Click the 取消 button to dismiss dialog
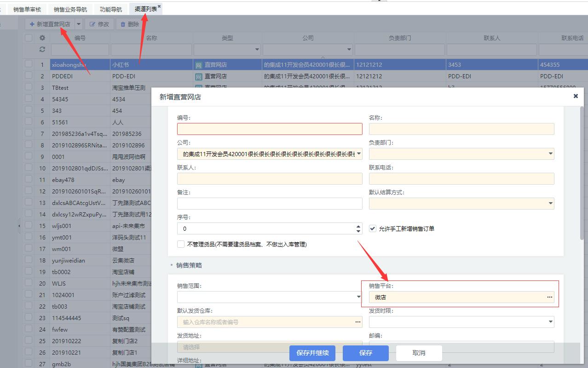 click(418, 353)
